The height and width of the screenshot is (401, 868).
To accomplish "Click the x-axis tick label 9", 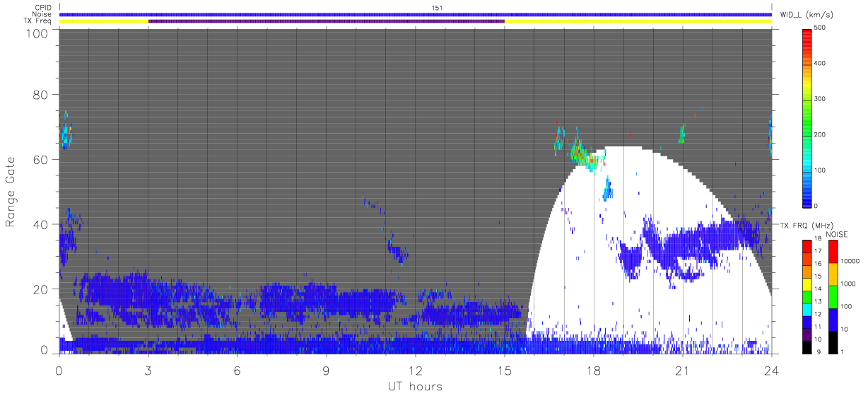I will [326, 371].
